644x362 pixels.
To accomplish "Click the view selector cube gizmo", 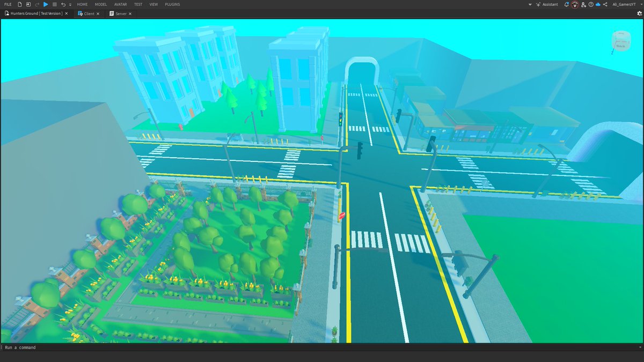I will point(620,41).
